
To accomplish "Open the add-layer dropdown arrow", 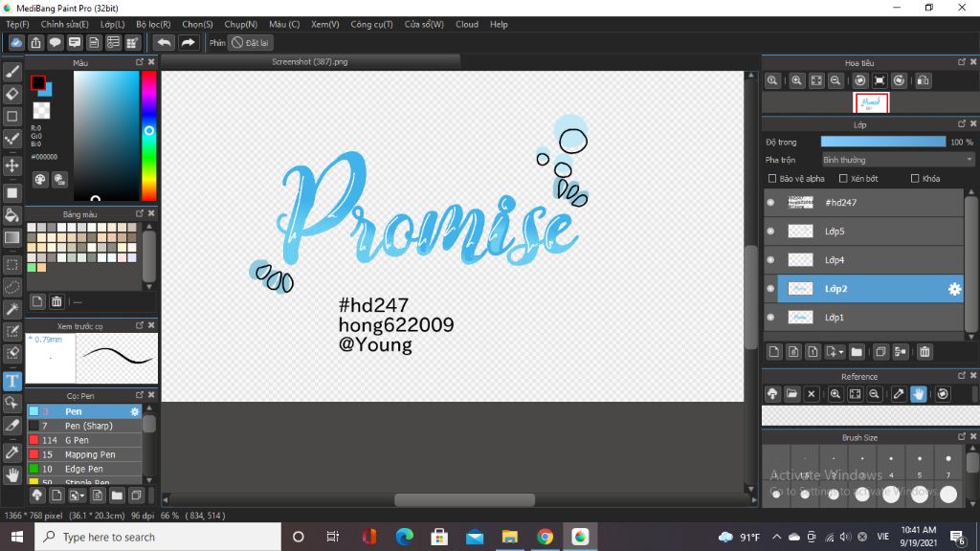I will (840, 352).
